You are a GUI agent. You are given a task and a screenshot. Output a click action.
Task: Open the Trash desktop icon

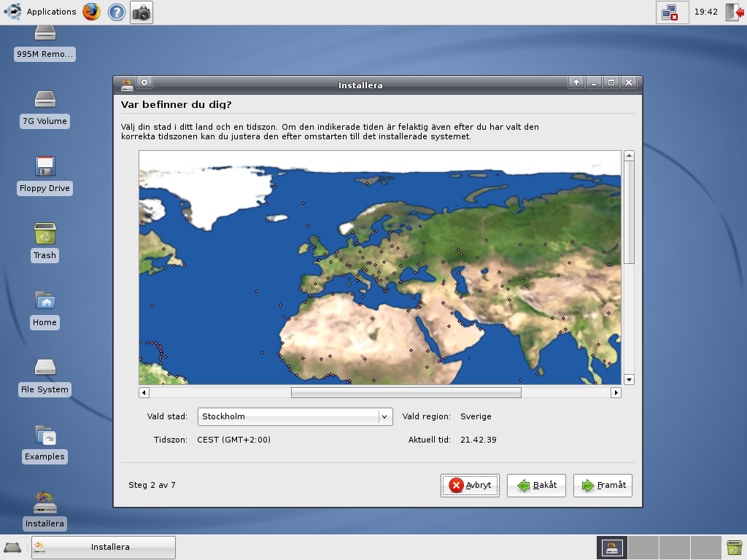pyautogui.click(x=44, y=243)
